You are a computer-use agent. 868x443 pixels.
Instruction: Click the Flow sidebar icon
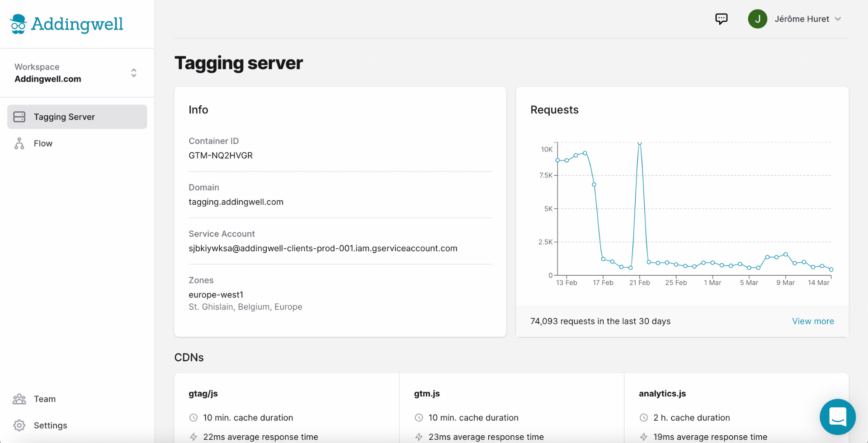[19, 143]
